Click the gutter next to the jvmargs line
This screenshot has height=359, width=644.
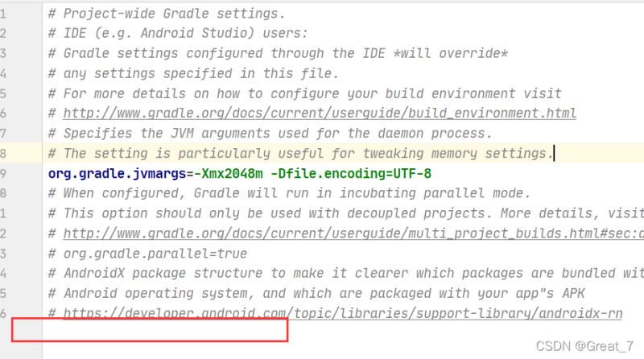click(21, 174)
